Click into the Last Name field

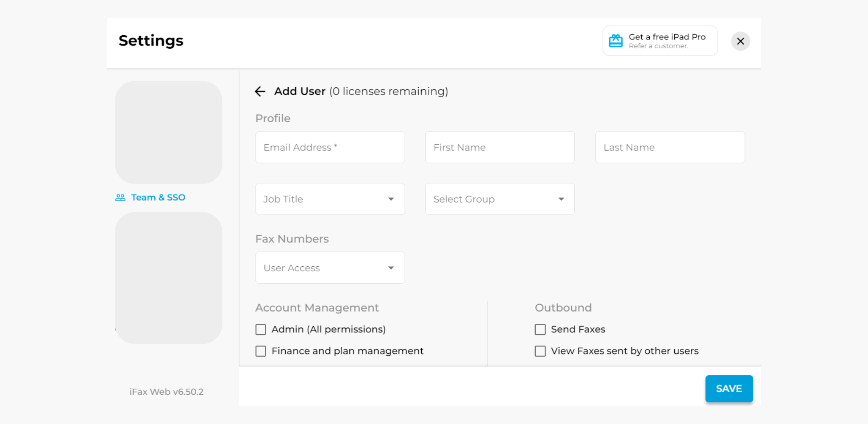(x=670, y=147)
